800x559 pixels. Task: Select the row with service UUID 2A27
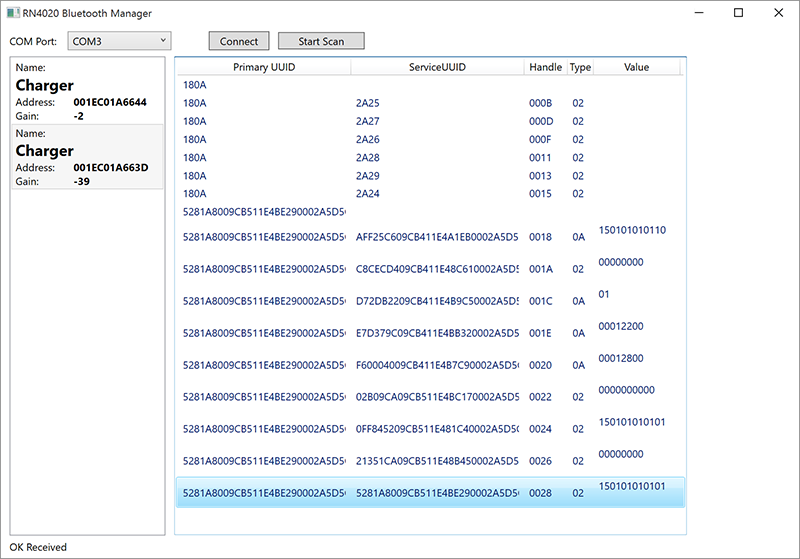[430, 121]
